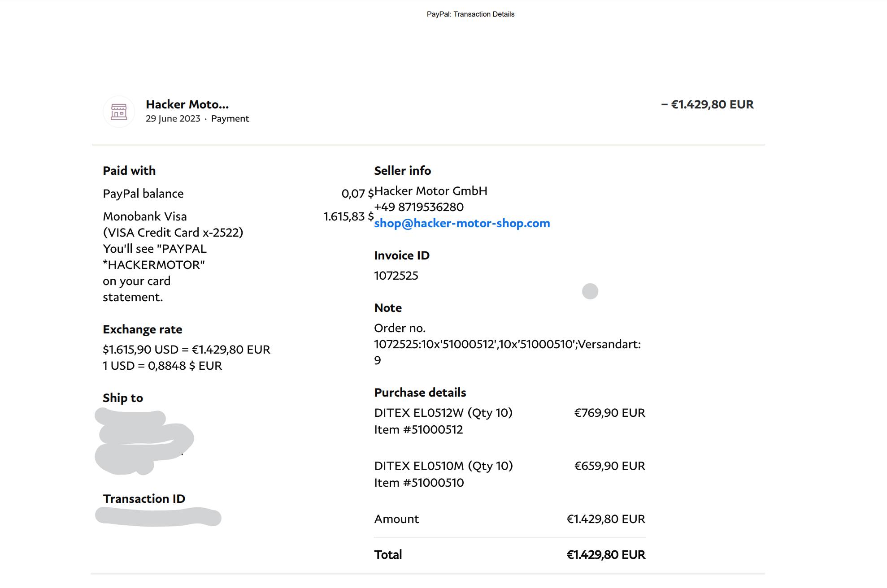Click the Monobank Visa payment method
Screen dimensions: 887x588
point(145,216)
